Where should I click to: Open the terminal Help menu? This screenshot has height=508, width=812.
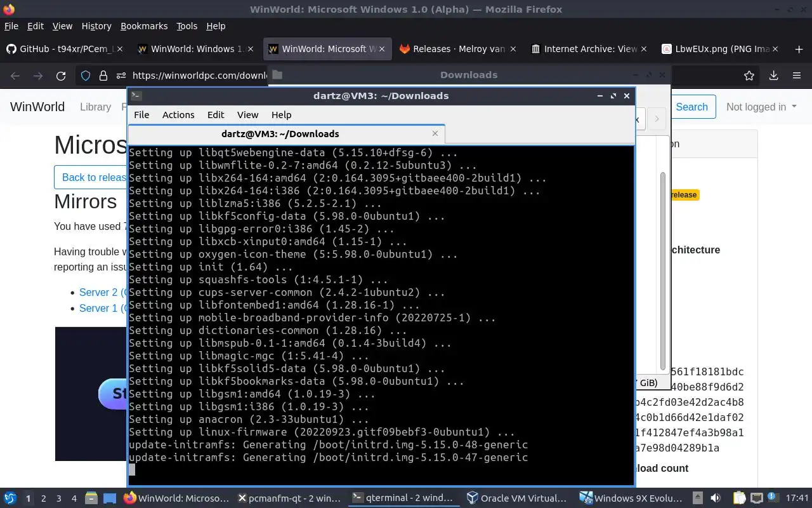(281, 114)
